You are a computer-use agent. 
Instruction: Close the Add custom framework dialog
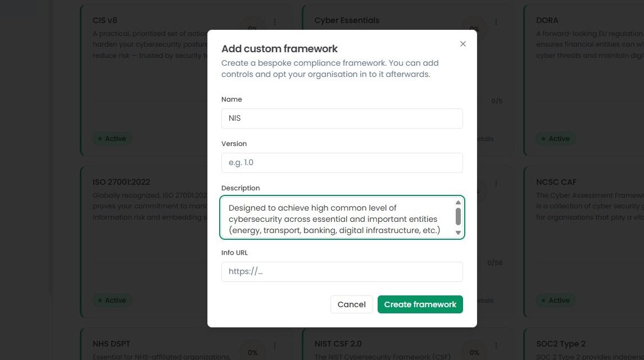(463, 44)
